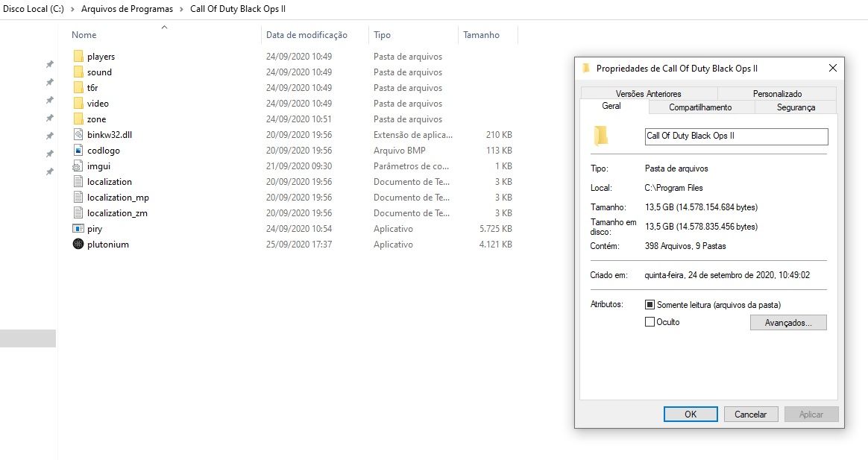This screenshot has height=460, width=868.
Task: Click breadcrumb arrow after Arquivos de Programas
Action: click(x=181, y=9)
